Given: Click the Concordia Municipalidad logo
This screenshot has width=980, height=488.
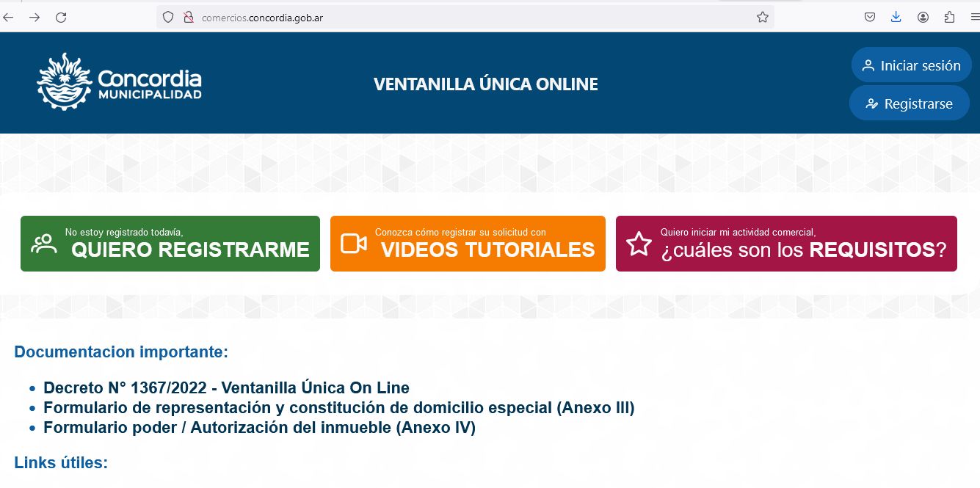Looking at the screenshot, I should point(119,81).
